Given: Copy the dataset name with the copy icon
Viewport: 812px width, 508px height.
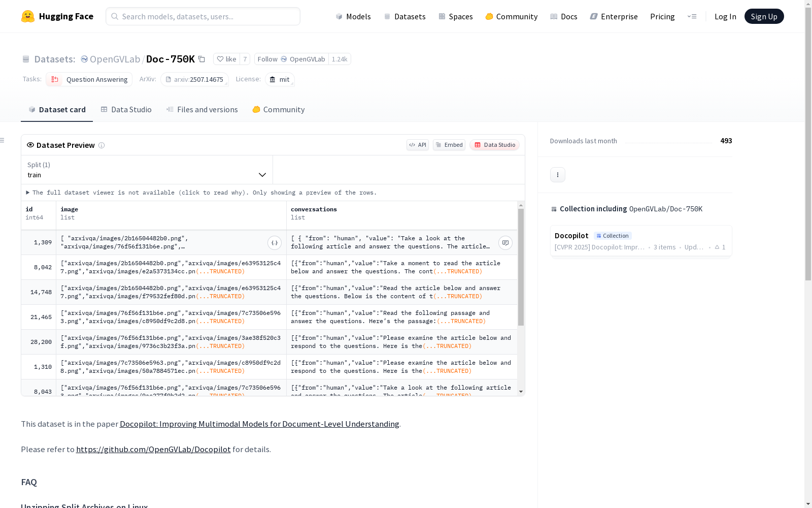Looking at the screenshot, I should click(x=201, y=59).
